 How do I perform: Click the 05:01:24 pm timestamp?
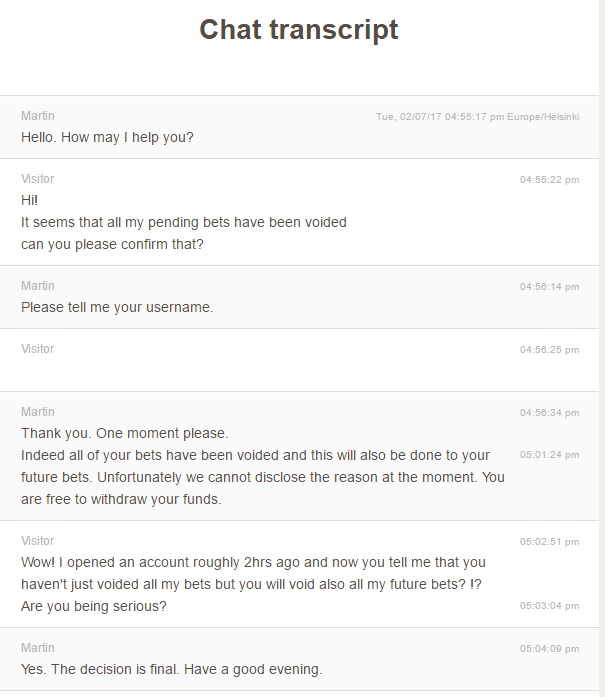click(549, 455)
